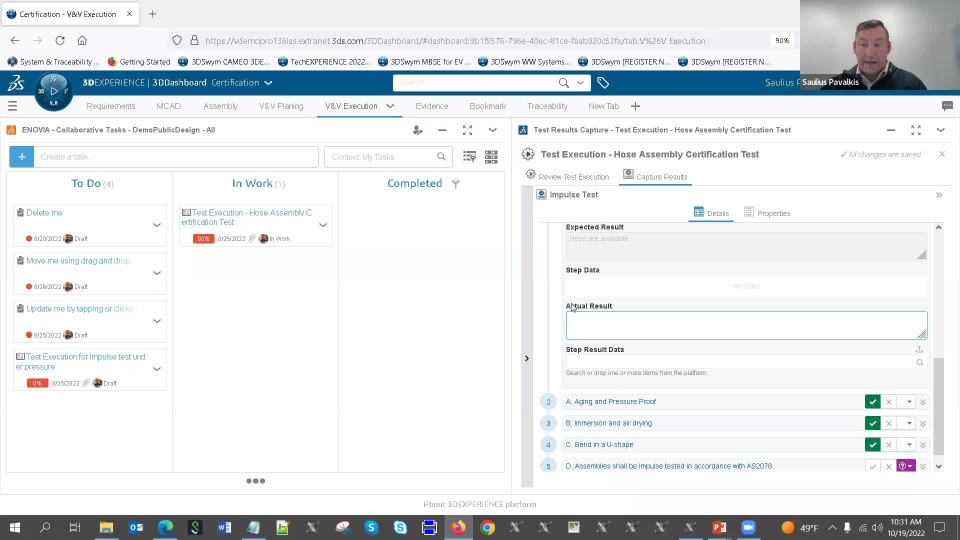Screen dimensions: 960x540
Task: Open the Delete me task link
Action: (44, 212)
